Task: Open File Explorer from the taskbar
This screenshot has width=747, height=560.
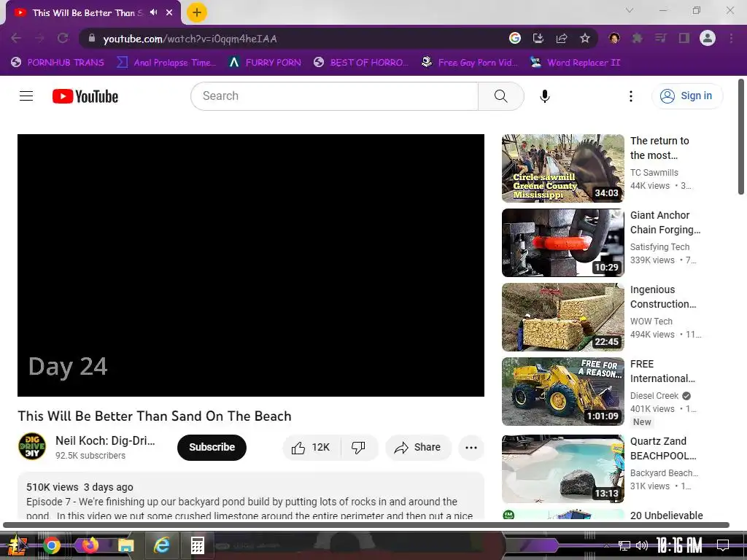Action: click(x=125, y=545)
